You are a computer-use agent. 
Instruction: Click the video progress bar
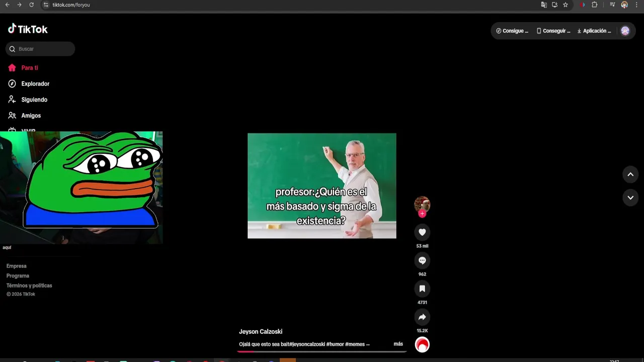(x=322, y=351)
